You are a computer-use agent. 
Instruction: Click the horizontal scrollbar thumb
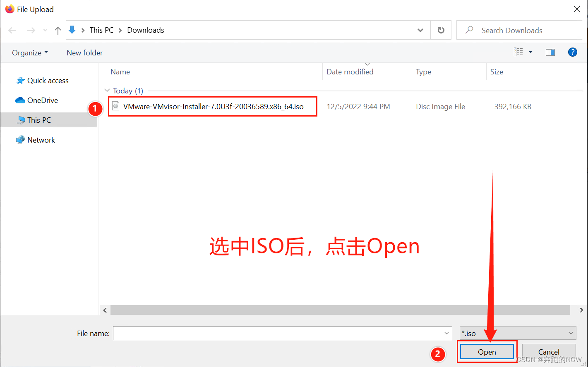(x=341, y=310)
